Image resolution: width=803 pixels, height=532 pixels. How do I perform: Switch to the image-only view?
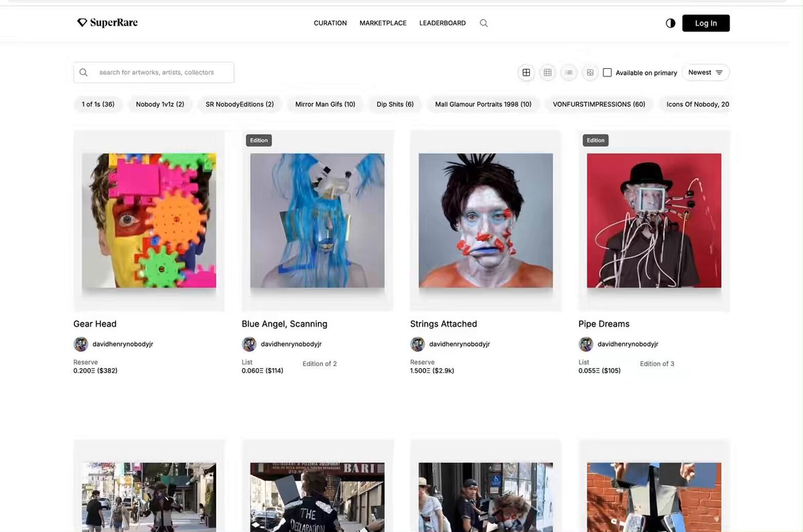[590, 72]
